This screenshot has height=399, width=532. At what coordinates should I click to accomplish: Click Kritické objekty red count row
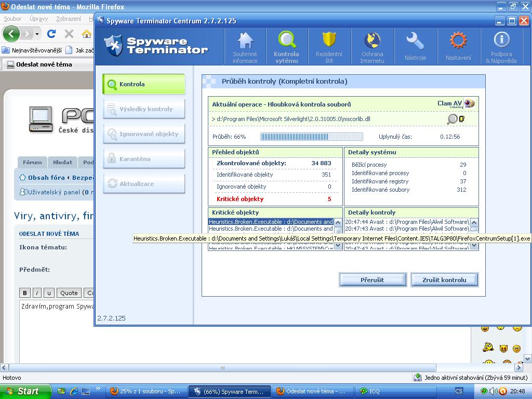tap(274, 199)
